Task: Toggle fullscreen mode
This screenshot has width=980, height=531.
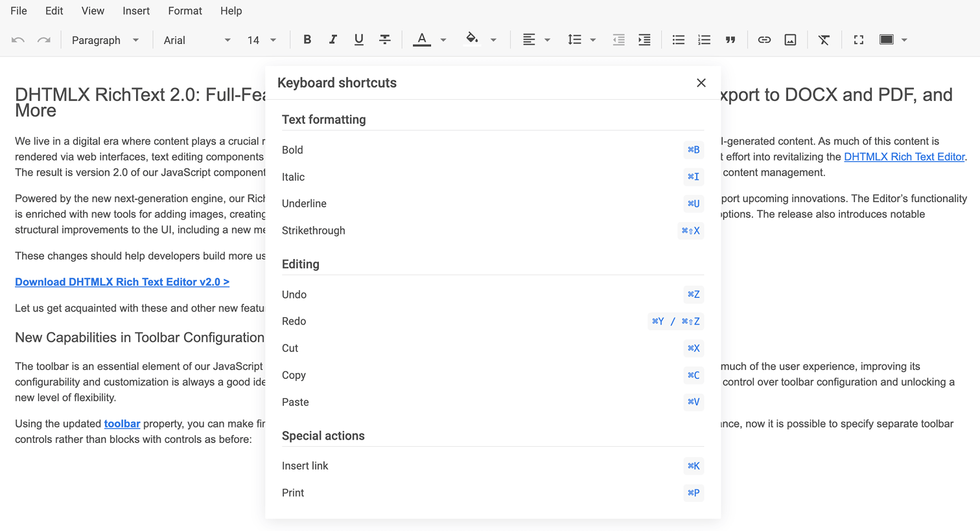Action: coord(859,40)
